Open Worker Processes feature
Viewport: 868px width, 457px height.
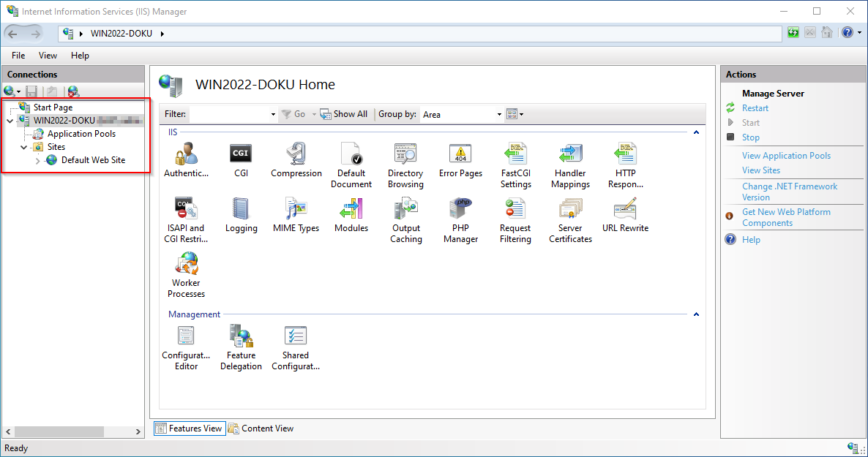pyautogui.click(x=186, y=275)
